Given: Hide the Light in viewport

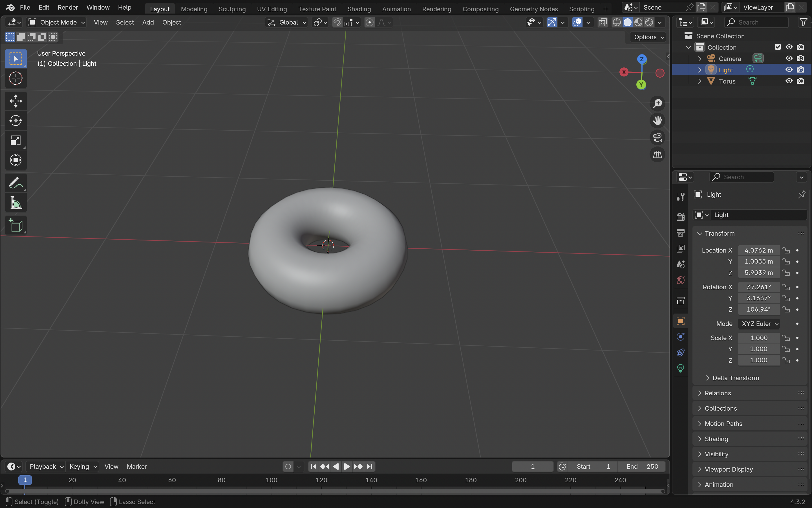Looking at the screenshot, I should coord(789,70).
